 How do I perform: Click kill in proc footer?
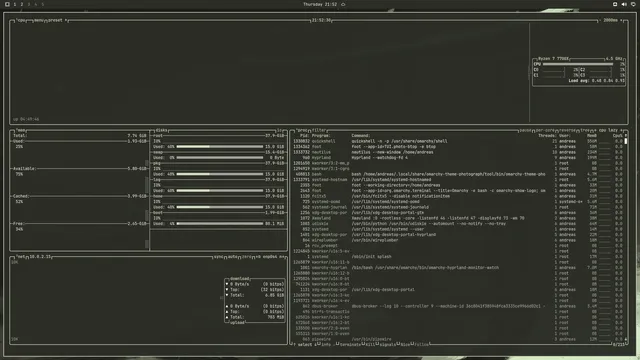pyautogui.click(x=369, y=344)
